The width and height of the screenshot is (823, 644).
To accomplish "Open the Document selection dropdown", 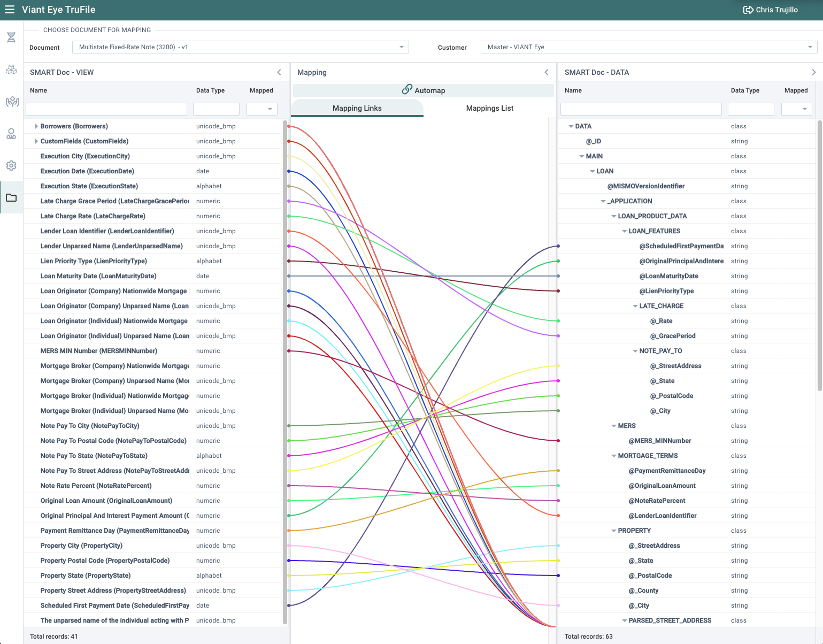I will [x=401, y=47].
